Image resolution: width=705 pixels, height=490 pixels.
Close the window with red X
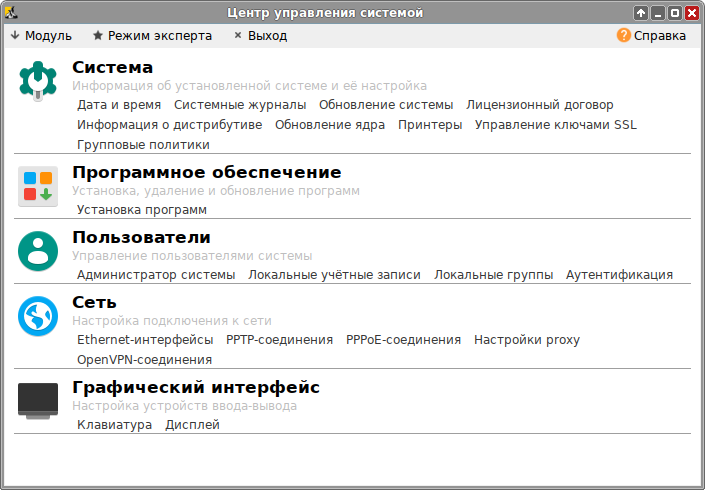pos(692,13)
